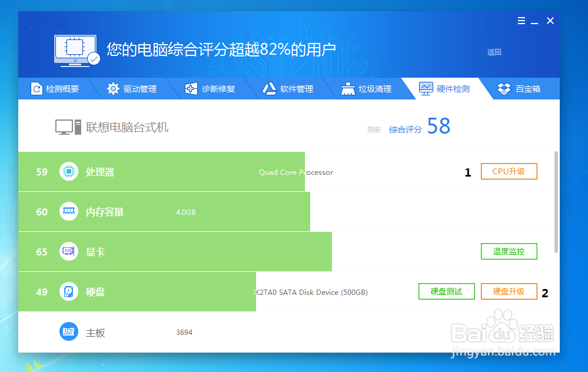Click the 硬盘 score 49
Image resolution: width=588 pixels, height=372 pixels.
pyautogui.click(x=42, y=292)
